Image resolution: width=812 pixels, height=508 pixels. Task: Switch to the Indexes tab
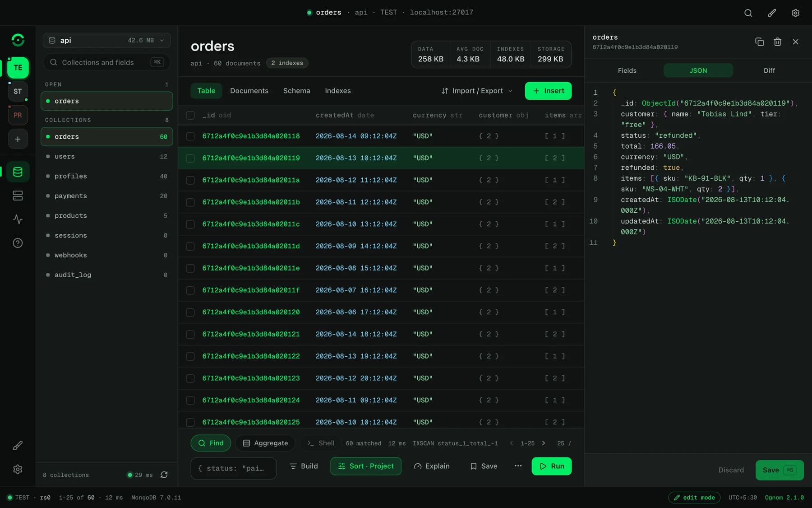click(x=337, y=91)
